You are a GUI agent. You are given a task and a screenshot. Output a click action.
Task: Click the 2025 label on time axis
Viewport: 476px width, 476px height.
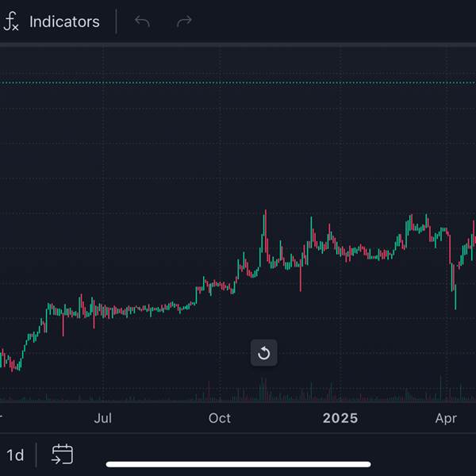(340, 418)
